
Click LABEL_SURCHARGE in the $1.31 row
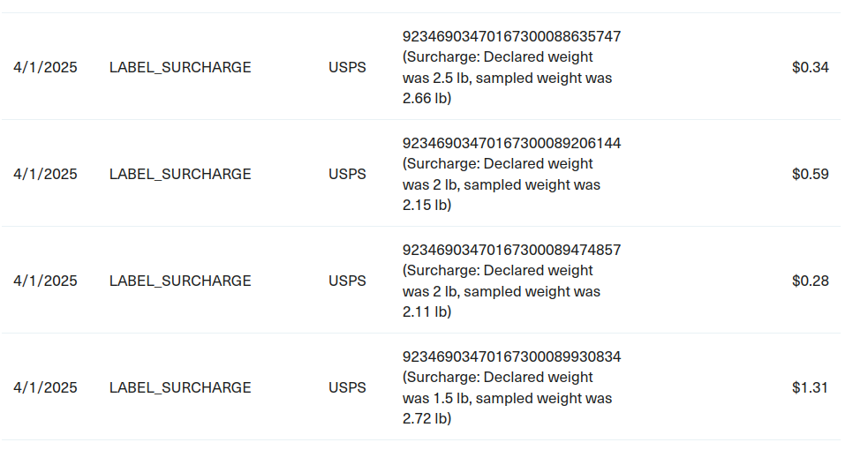[x=180, y=387]
